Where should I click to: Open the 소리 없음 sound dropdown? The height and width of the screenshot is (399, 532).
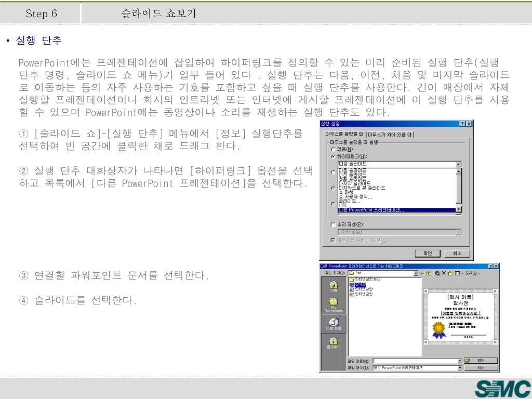click(458, 232)
